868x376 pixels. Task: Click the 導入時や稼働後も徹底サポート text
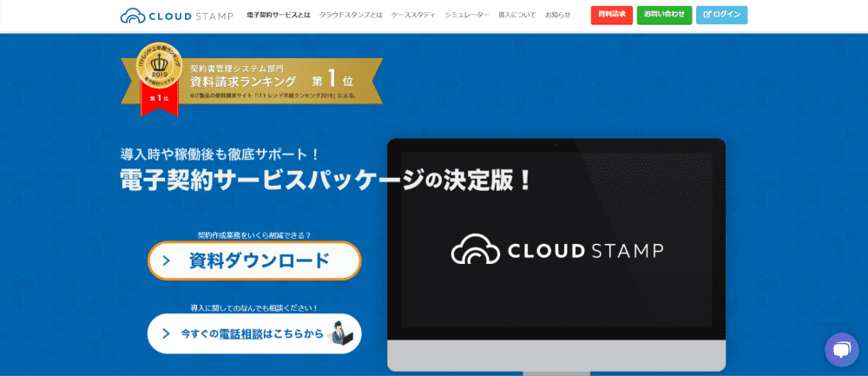point(219,153)
